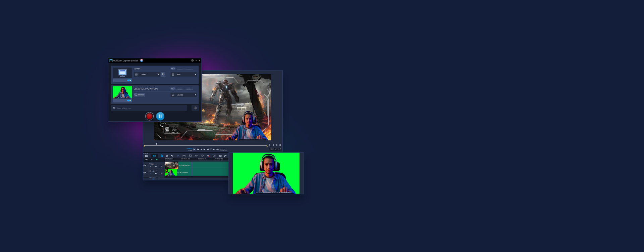Click the show all tracks icon
The width and height of the screenshot is (644, 252).
(146, 160)
